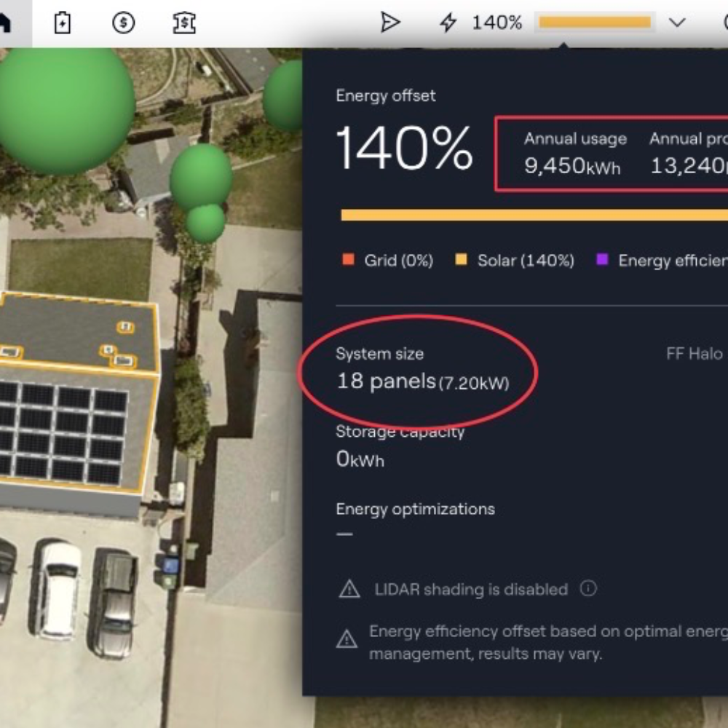Click the largest green tree sphere

pyautogui.click(x=66, y=111)
